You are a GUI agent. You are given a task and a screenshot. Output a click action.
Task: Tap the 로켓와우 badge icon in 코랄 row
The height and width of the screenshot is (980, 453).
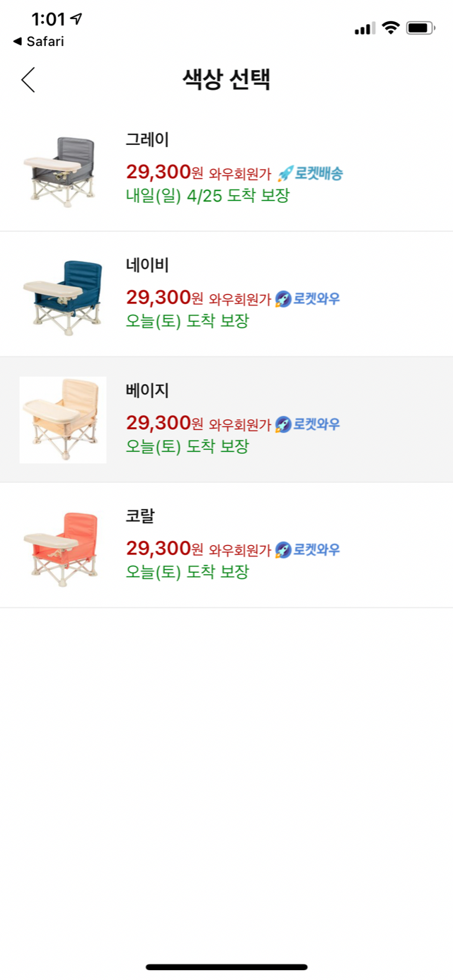(283, 549)
